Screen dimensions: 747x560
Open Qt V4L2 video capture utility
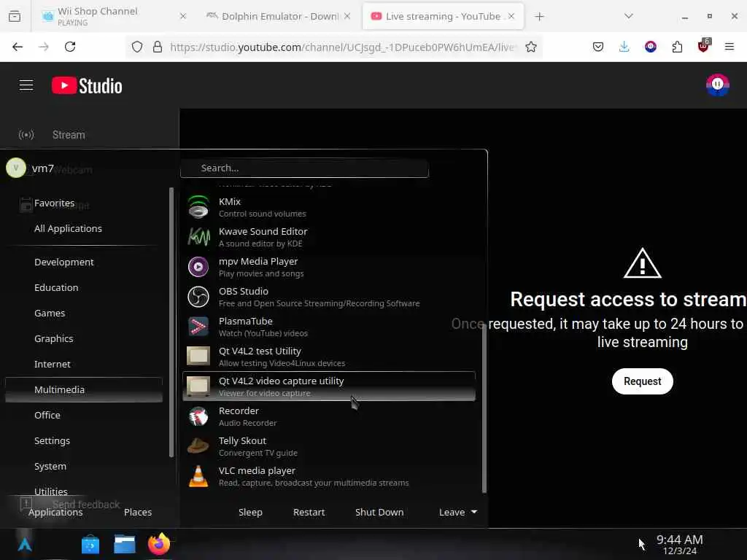[329, 386]
